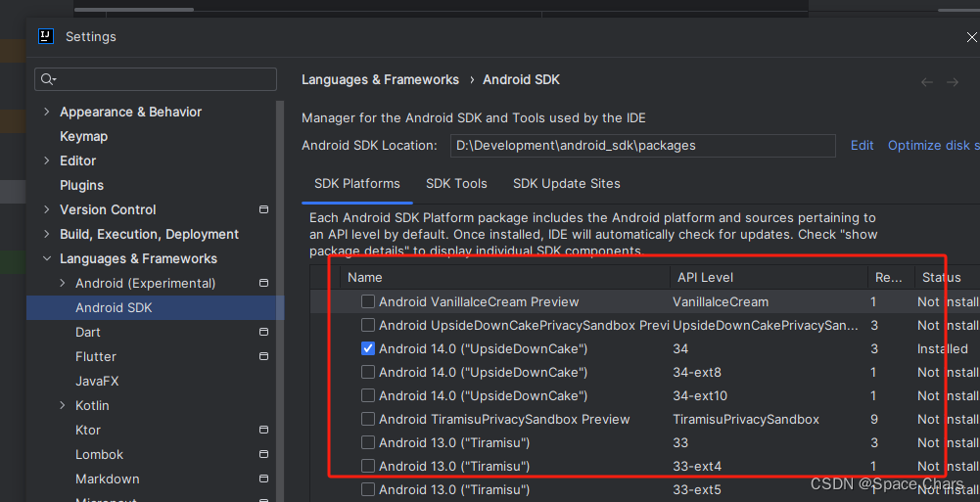Screen dimensions: 980x502
Task: Click API level cell 34-ext10
Action: [x=700, y=396]
